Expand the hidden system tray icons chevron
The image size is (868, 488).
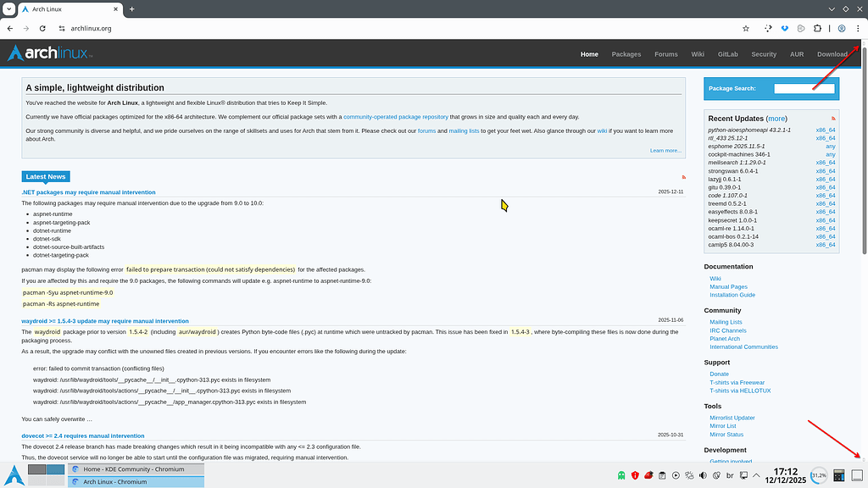coord(755,474)
